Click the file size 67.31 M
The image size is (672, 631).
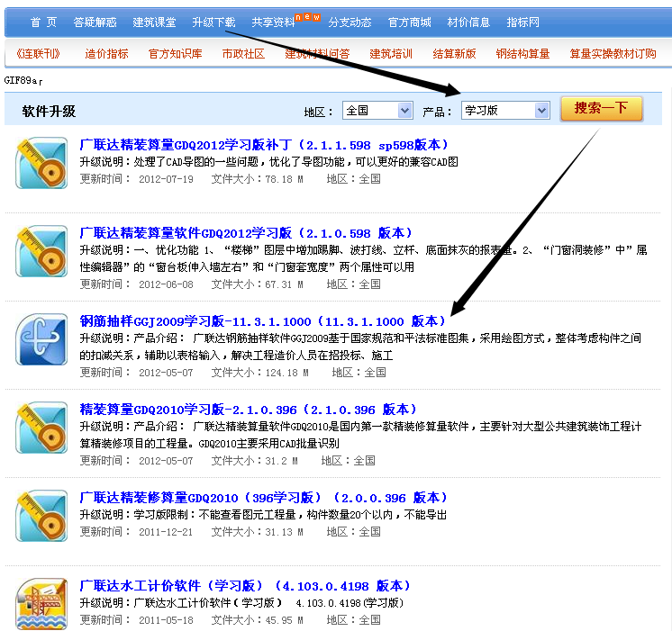[284, 284]
